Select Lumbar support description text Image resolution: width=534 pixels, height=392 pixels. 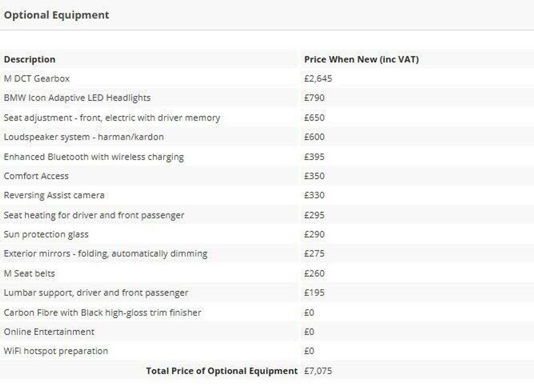click(96, 293)
